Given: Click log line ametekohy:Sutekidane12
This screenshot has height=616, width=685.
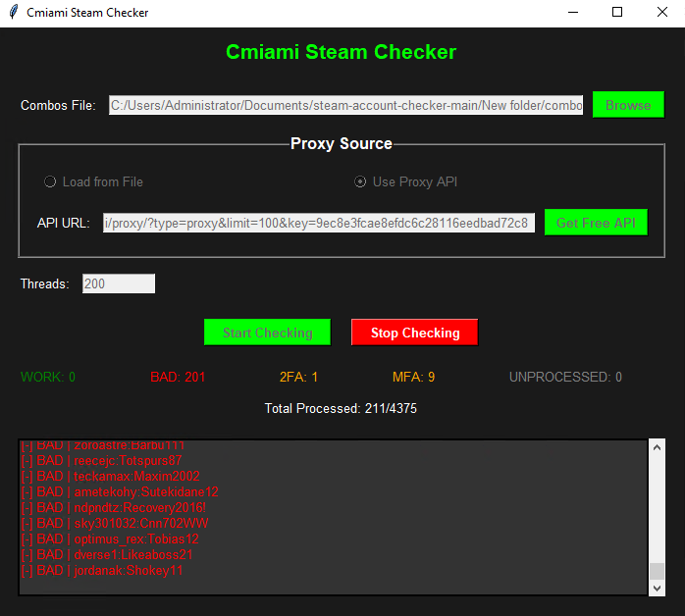Looking at the screenshot, I should (120, 492).
